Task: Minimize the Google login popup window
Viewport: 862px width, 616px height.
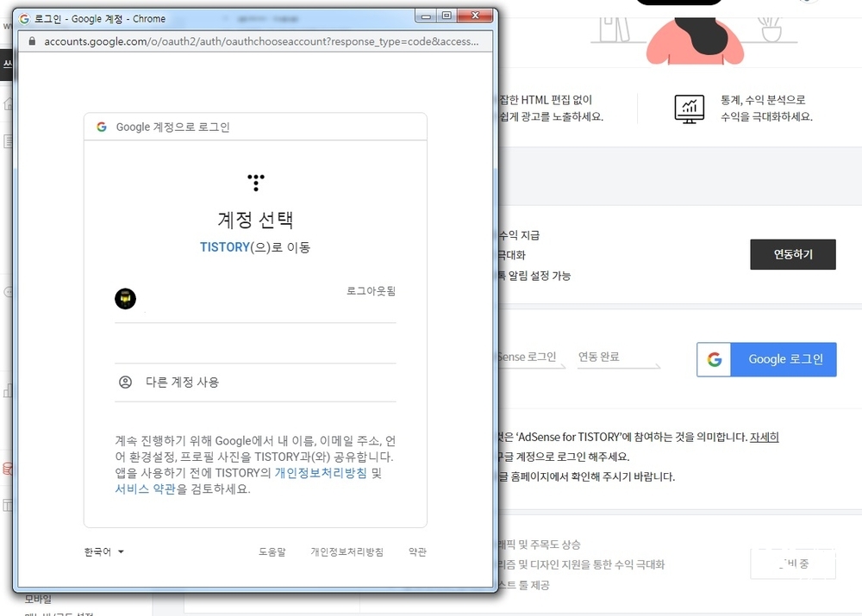Action: pyautogui.click(x=425, y=16)
